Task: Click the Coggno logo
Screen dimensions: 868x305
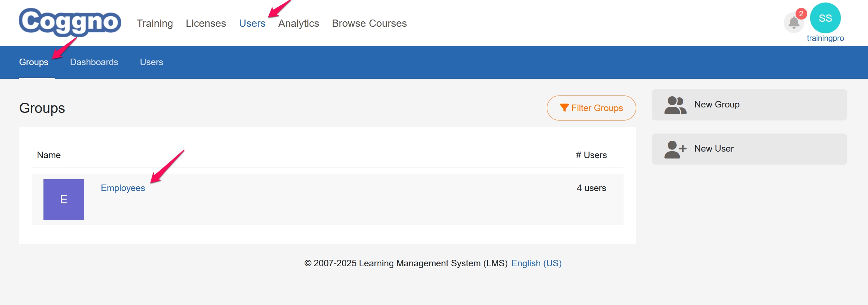Action: [x=70, y=22]
